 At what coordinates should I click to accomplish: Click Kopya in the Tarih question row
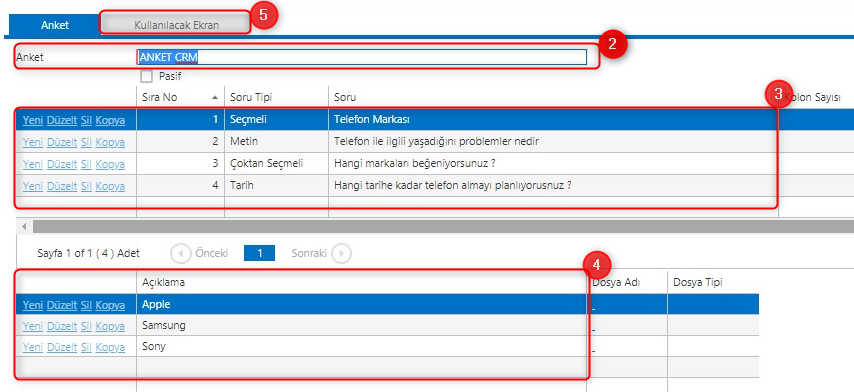[x=110, y=186]
